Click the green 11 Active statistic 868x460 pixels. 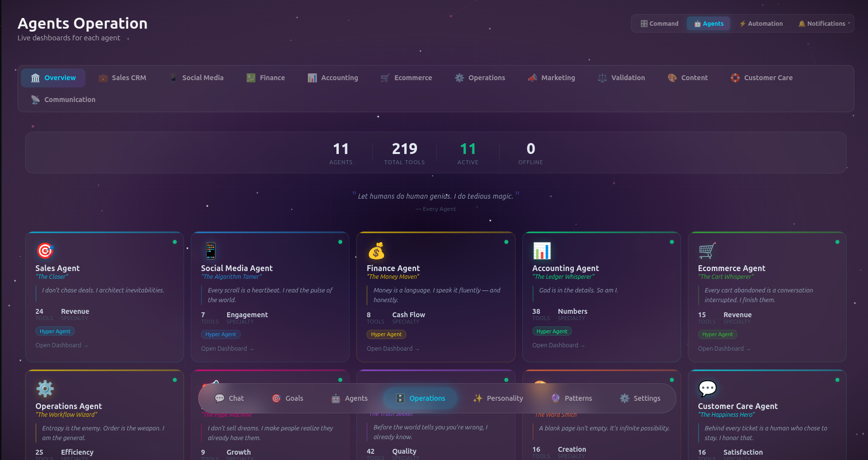coord(468,153)
